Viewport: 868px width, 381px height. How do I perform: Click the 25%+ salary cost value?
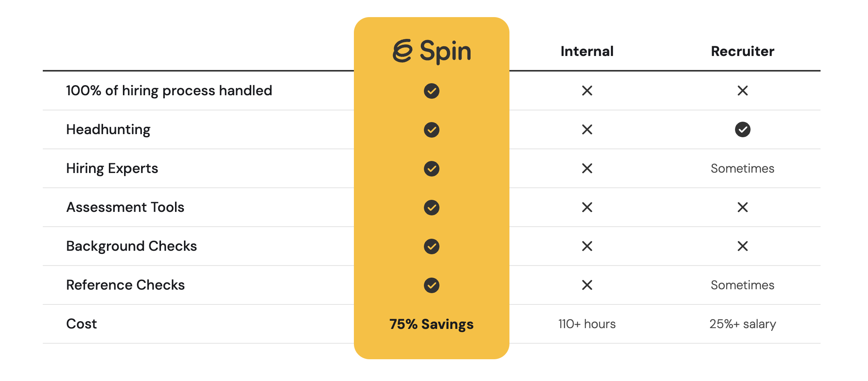pyautogui.click(x=742, y=324)
